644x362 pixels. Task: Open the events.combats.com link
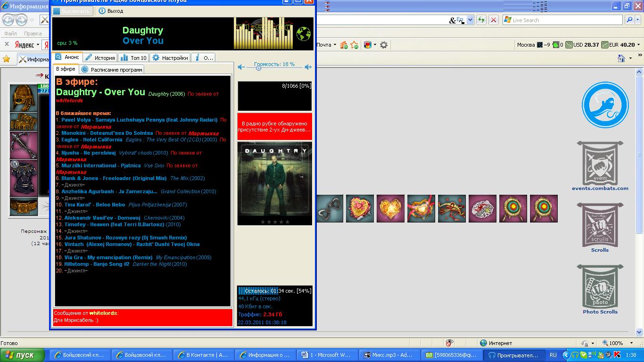[600, 188]
